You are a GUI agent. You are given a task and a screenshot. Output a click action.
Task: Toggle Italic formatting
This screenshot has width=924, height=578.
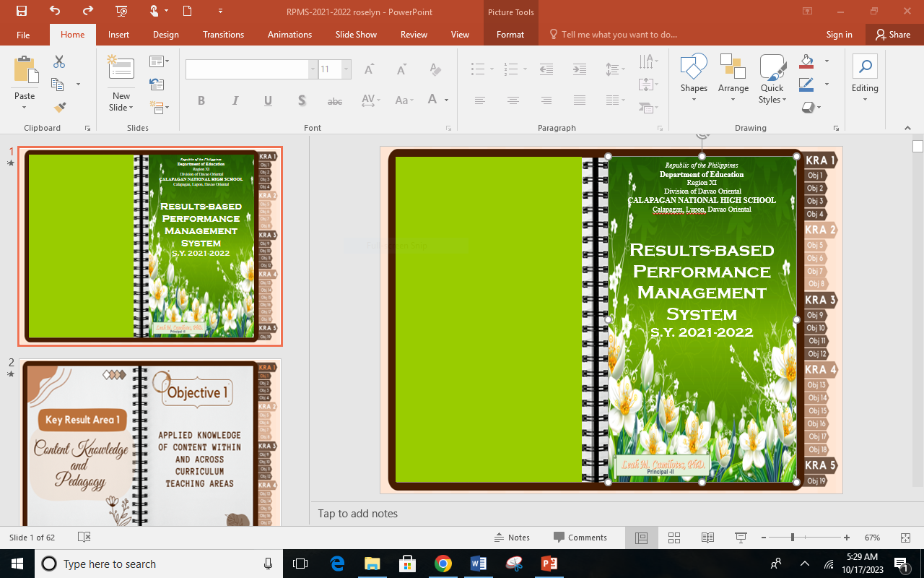click(x=235, y=100)
